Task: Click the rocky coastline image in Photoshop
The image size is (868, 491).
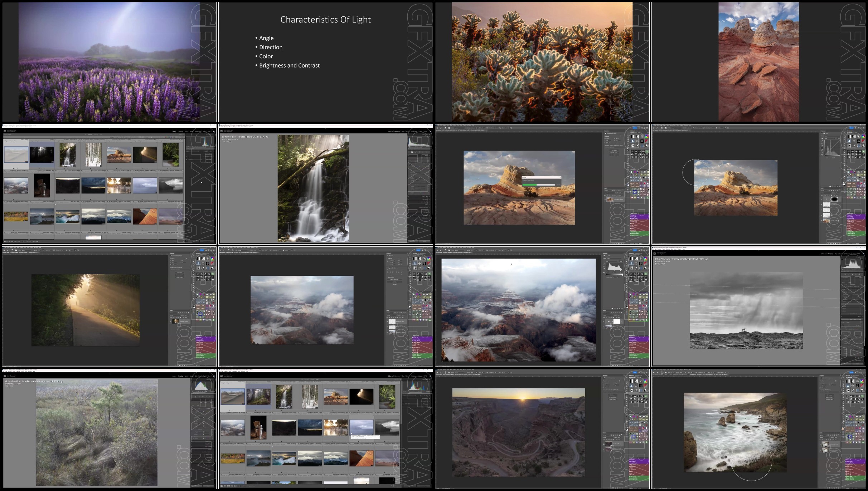Action: tap(735, 432)
